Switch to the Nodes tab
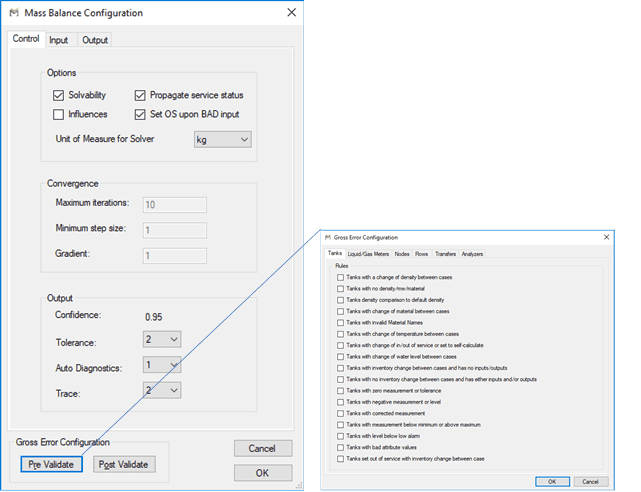The image size is (641, 492). [402, 254]
